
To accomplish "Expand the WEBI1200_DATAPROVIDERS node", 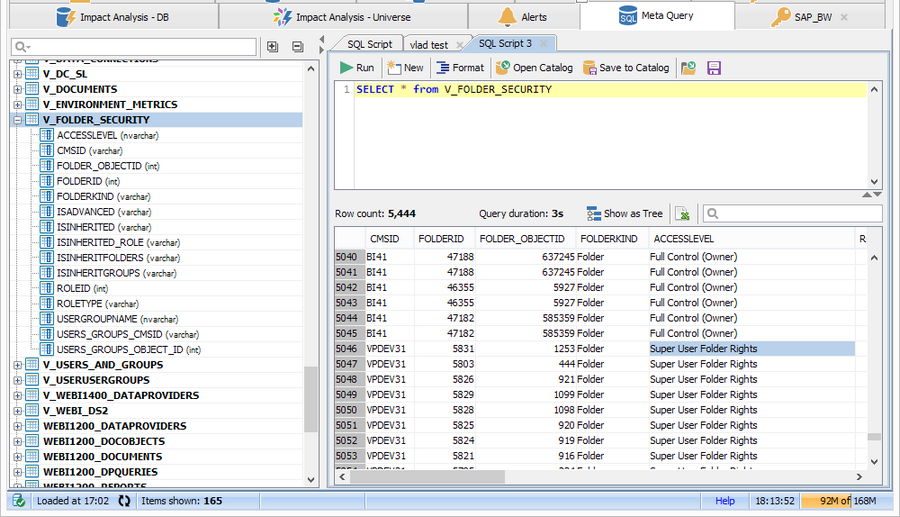I will pyautogui.click(x=18, y=426).
